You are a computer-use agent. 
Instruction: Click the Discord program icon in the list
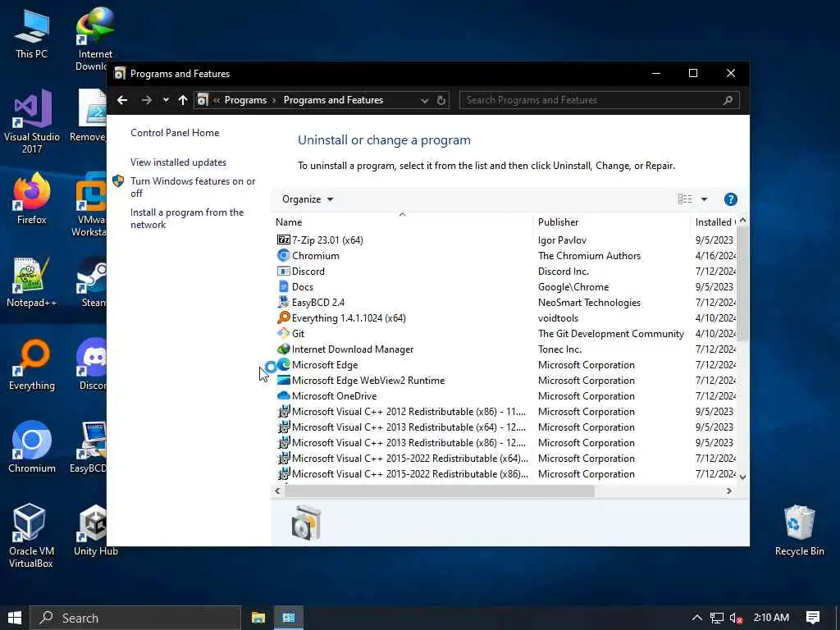[283, 271]
